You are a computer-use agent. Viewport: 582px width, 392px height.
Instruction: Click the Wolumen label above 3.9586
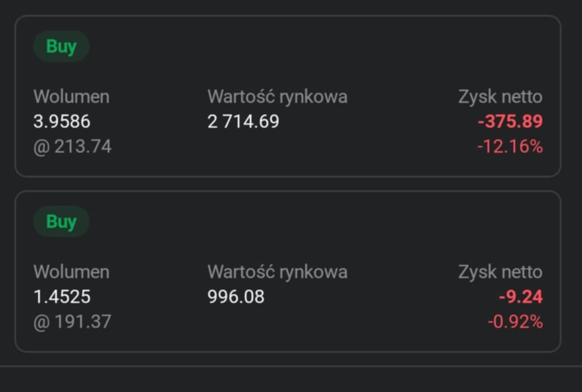tap(71, 97)
